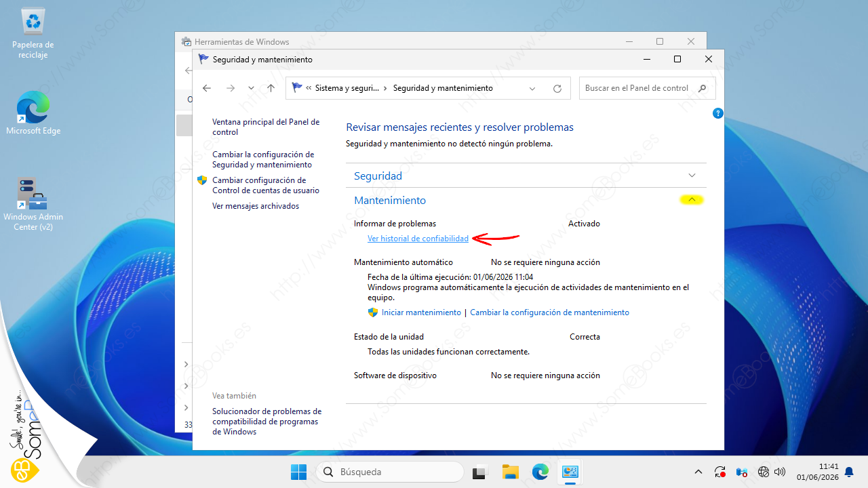This screenshot has height=488, width=868.
Task: Click the Vea también label
Action: click(234, 396)
